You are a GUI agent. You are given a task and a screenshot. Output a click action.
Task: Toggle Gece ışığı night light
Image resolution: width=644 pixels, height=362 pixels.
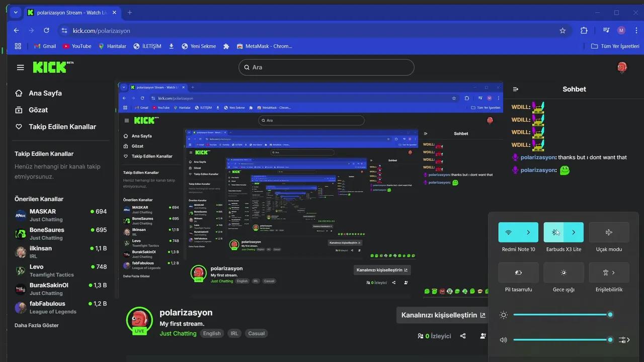coord(563,273)
